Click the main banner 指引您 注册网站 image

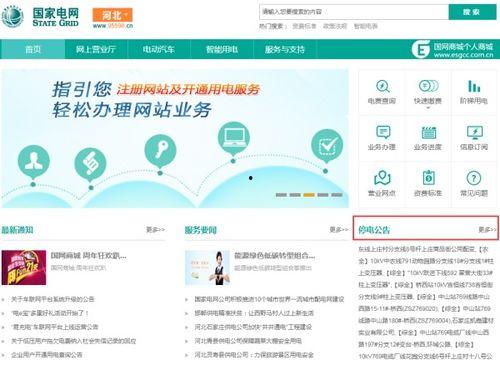tap(175, 139)
